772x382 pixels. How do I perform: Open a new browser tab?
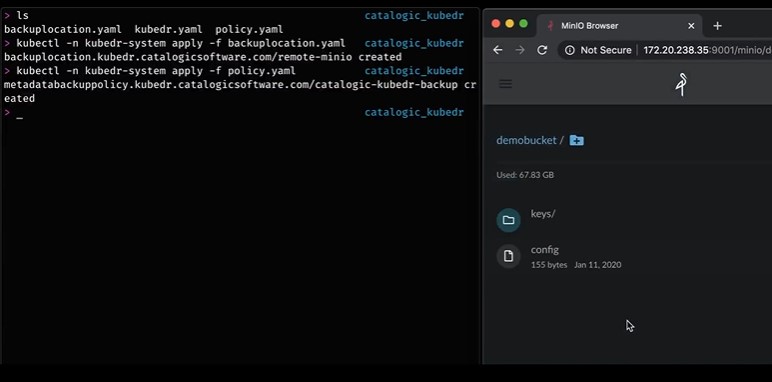click(x=717, y=26)
